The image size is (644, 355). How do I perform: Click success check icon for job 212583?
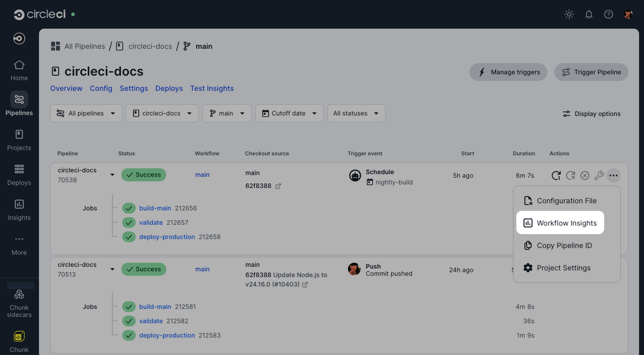[129, 335]
